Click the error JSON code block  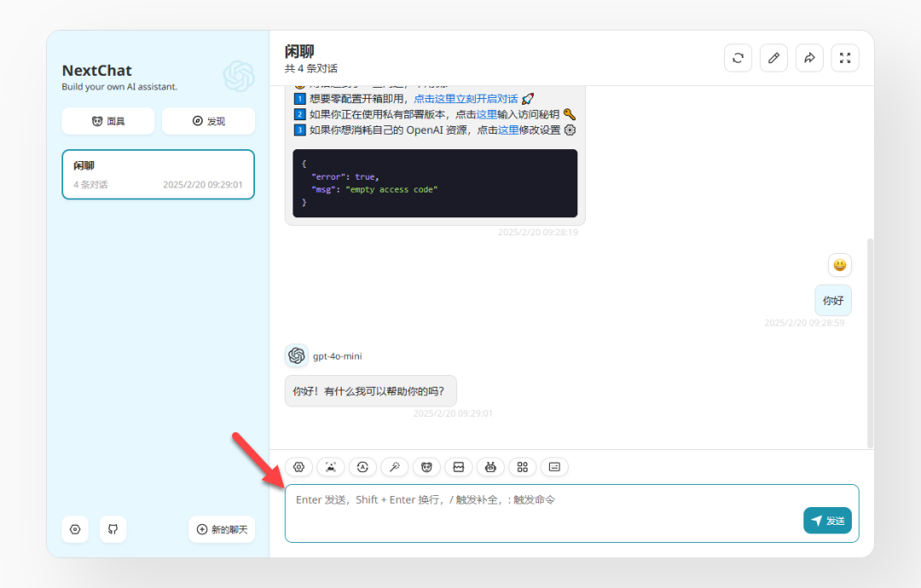pos(435,183)
